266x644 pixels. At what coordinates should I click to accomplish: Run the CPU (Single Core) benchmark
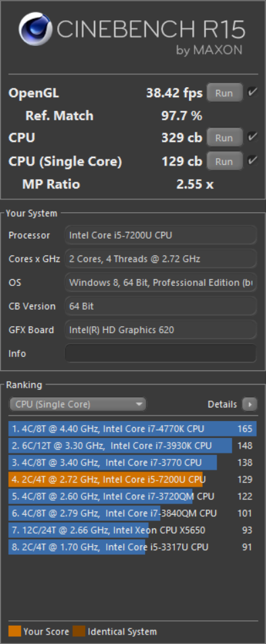coord(224,162)
